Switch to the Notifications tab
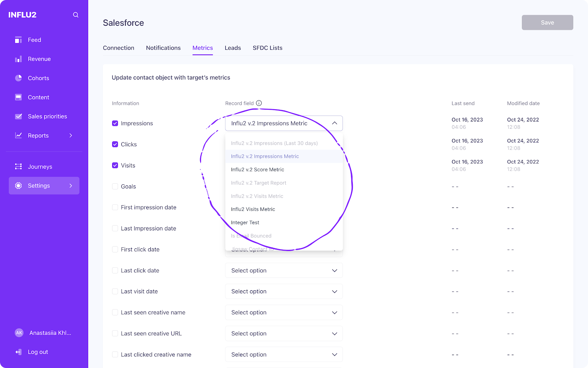The height and width of the screenshot is (368, 588). 163,48
